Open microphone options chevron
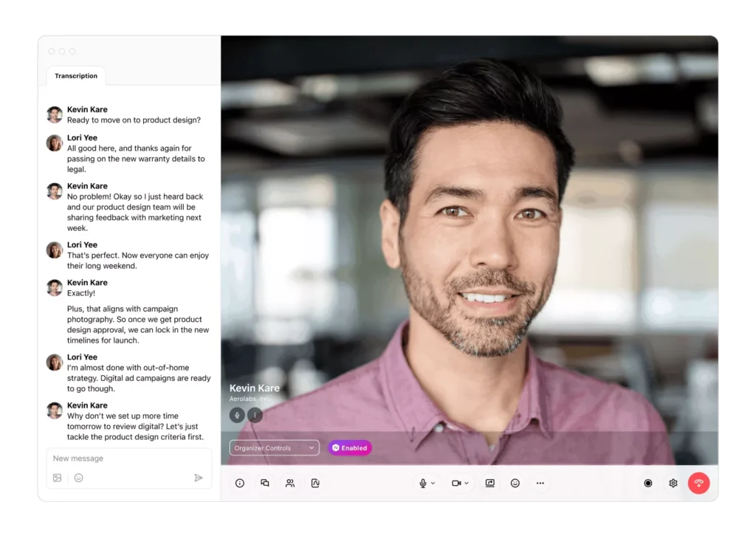 [x=433, y=484]
